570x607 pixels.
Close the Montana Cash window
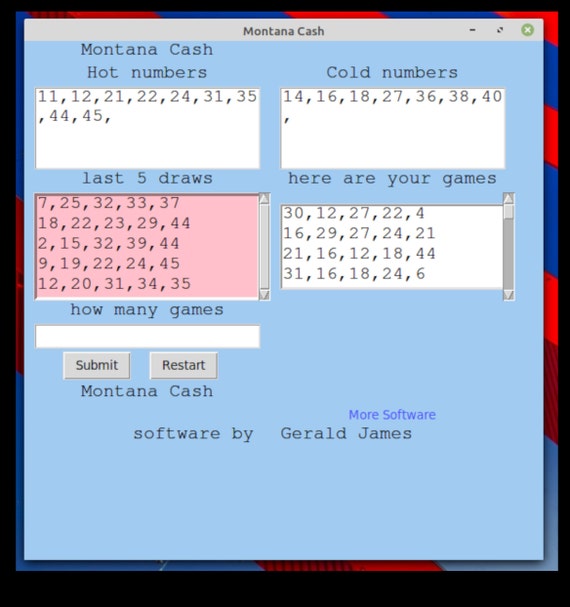tap(527, 30)
